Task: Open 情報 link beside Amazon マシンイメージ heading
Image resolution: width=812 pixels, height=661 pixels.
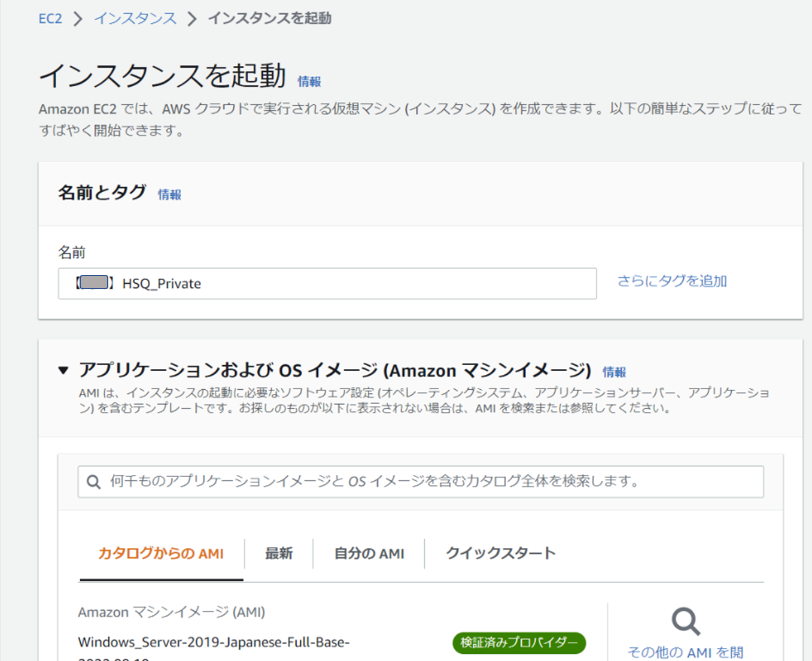Action: click(614, 372)
